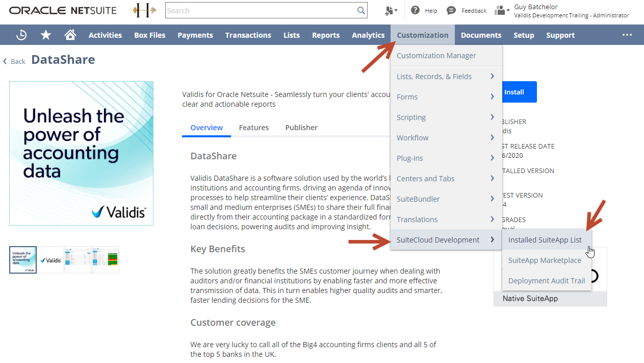Image resolution: width=644 pixels, height=363 pixels.
Task: Open the Box Files menu
Action: 150,35
